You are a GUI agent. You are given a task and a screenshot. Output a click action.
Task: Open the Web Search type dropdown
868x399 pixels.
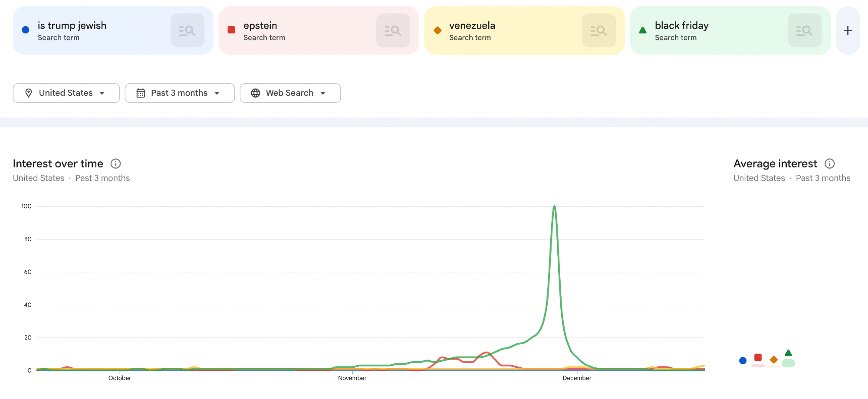[290, 93]
